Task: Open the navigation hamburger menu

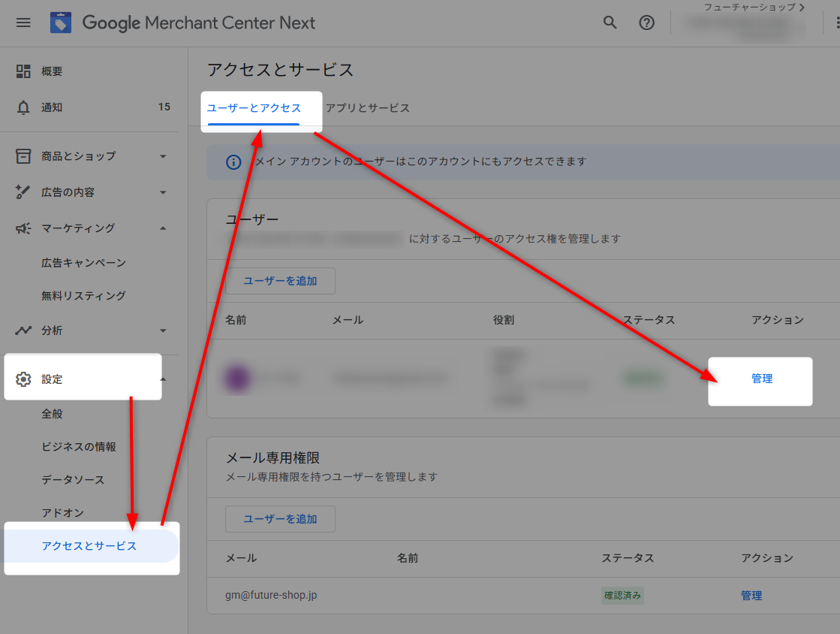Action: click(23, 23)
